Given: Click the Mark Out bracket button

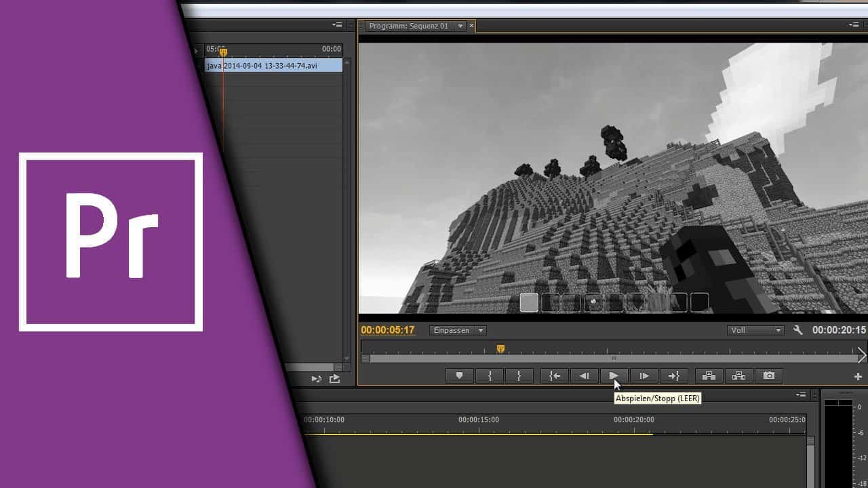Looking at the screenshot, I should point(519,375).
